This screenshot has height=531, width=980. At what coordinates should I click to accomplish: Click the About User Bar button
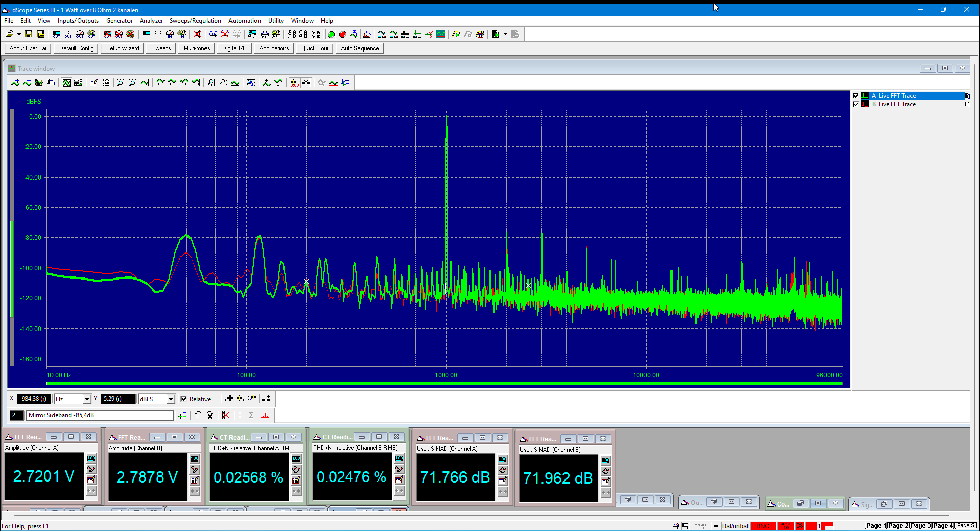coord(28,48)
